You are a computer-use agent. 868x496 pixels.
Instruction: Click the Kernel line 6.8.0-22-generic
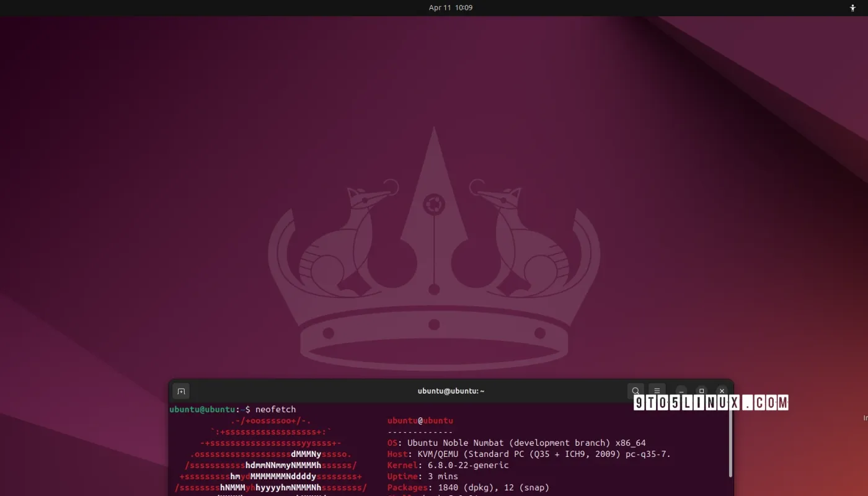pyautogui.click(x=448, y=465)
